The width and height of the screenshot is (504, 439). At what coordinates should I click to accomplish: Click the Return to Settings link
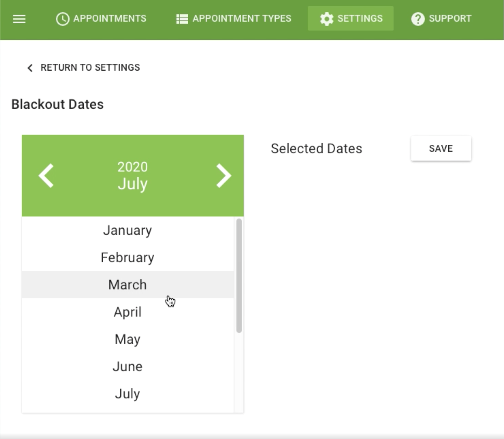point(84,67)
